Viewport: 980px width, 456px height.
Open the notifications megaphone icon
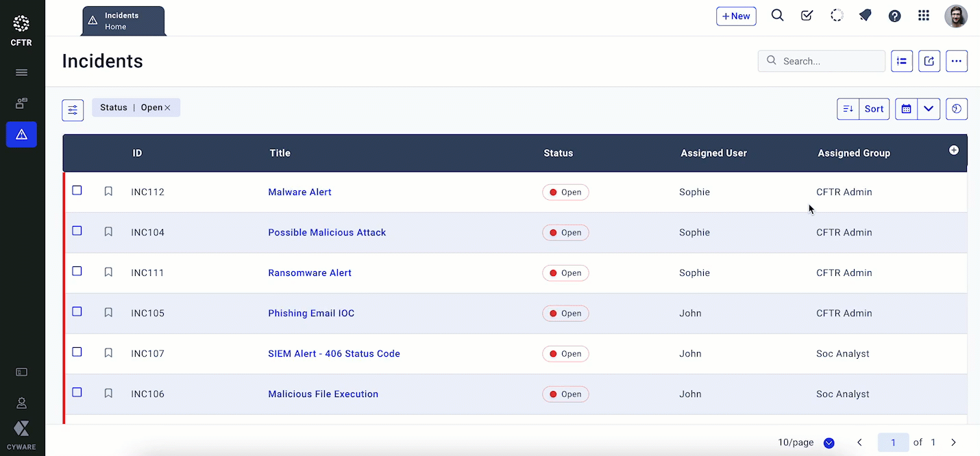(865, 16)
